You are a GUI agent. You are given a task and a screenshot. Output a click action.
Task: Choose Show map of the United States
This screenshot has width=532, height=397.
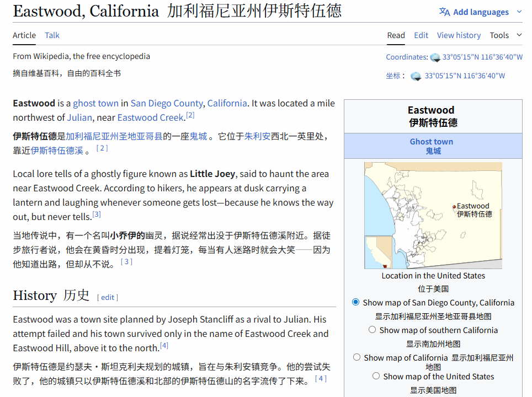[376, 376]
